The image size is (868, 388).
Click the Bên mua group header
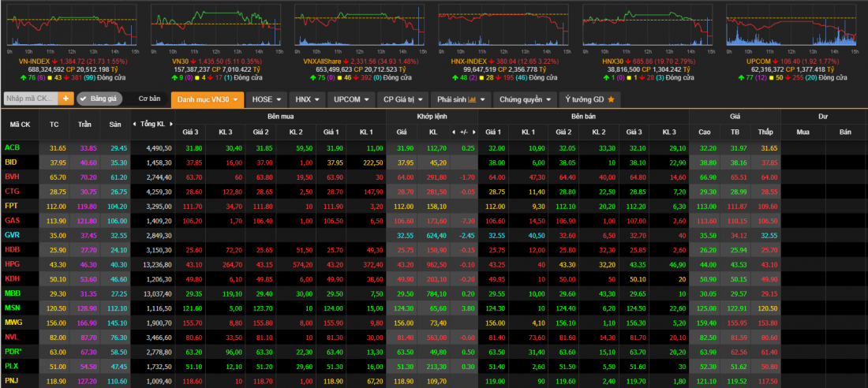[280, 117]
